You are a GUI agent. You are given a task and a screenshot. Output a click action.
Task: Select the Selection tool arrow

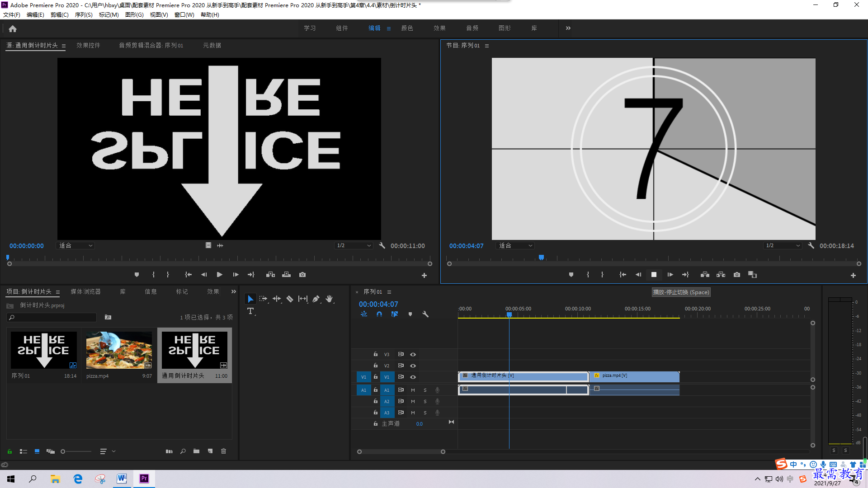(250, 299)
